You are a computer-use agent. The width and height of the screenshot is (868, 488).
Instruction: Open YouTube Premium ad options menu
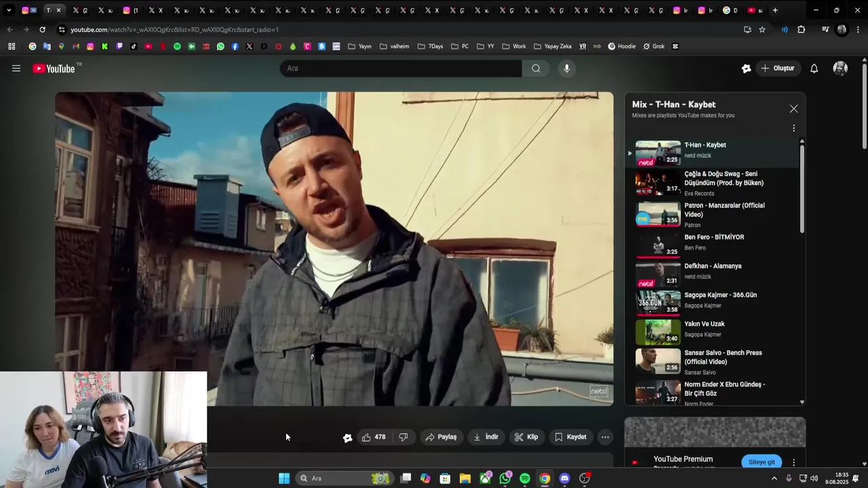pyautogui.click(x=793, y=462)
